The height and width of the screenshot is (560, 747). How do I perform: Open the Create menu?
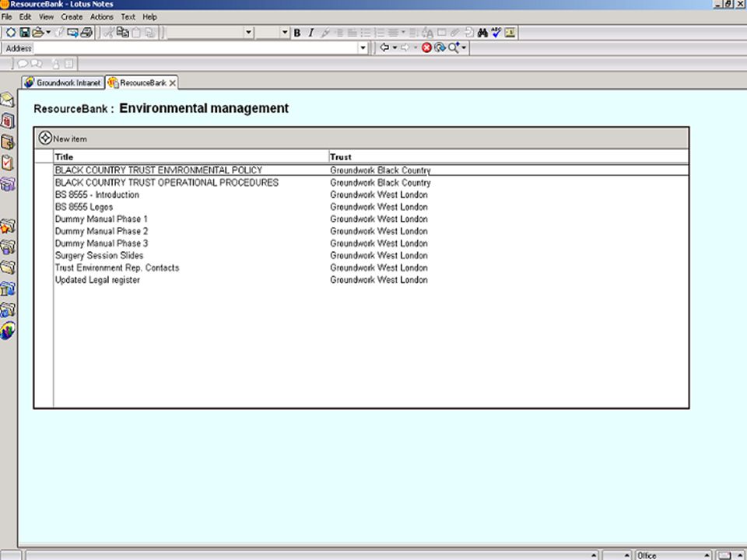pyautogui.click(x=72, y=17)
